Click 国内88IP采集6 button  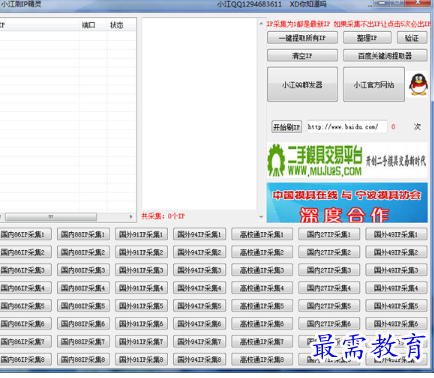point(83,323)
